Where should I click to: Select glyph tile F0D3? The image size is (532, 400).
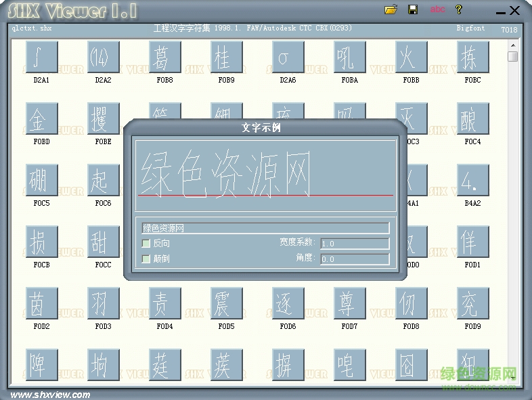tap(104, 303)
